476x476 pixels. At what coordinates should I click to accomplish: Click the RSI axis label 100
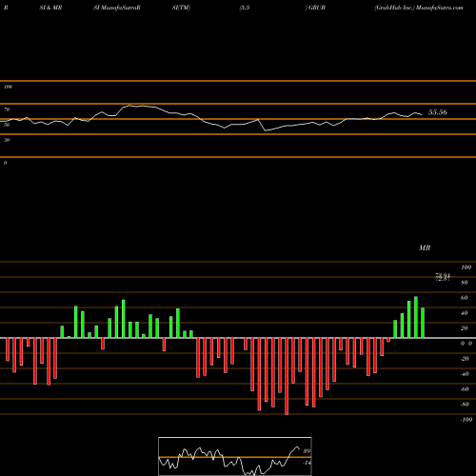point(8,87)
